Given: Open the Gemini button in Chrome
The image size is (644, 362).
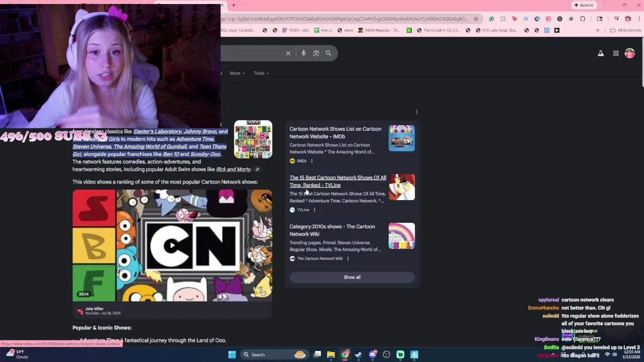Looking at the screenshot, I should coord(584,5).
